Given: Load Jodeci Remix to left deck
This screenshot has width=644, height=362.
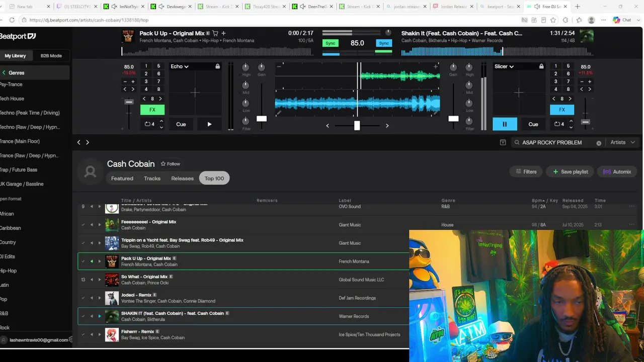Looking at the screenshot, I should click(x=92, y=298).
